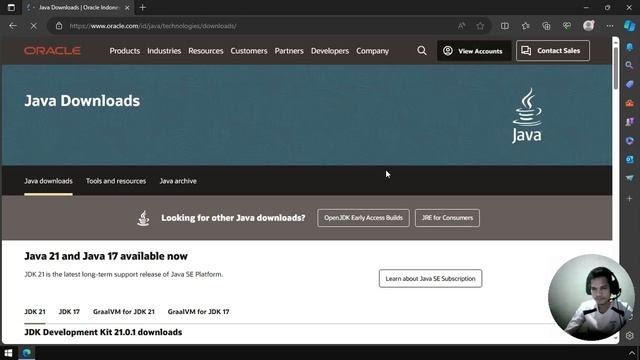The width and height of the screenshot is (640, 360).
Task: Click Edge icon in taskbar
Action: 27,353
